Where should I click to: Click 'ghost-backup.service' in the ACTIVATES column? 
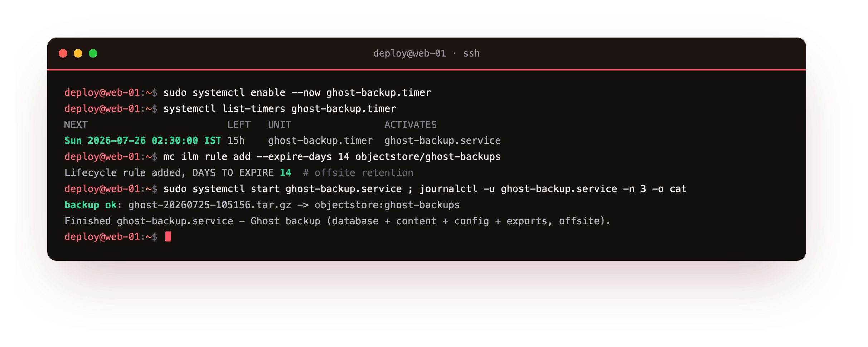[442, 141]
